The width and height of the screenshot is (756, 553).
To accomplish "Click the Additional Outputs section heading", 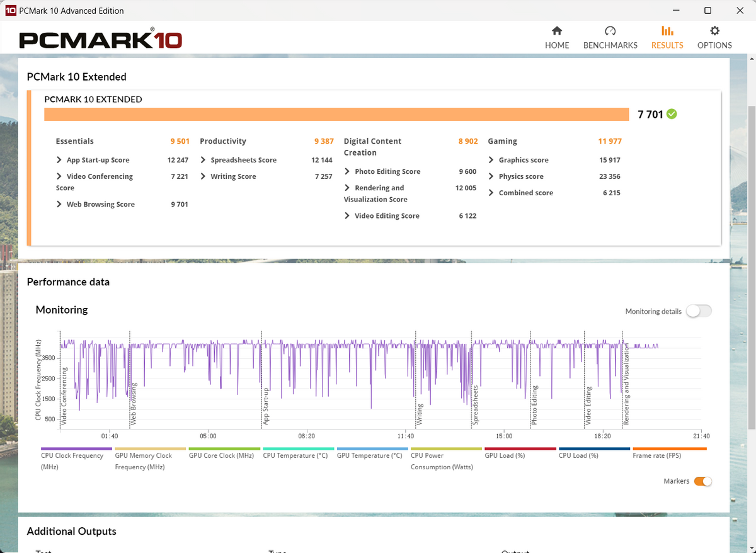I will (x=72, y=531).
